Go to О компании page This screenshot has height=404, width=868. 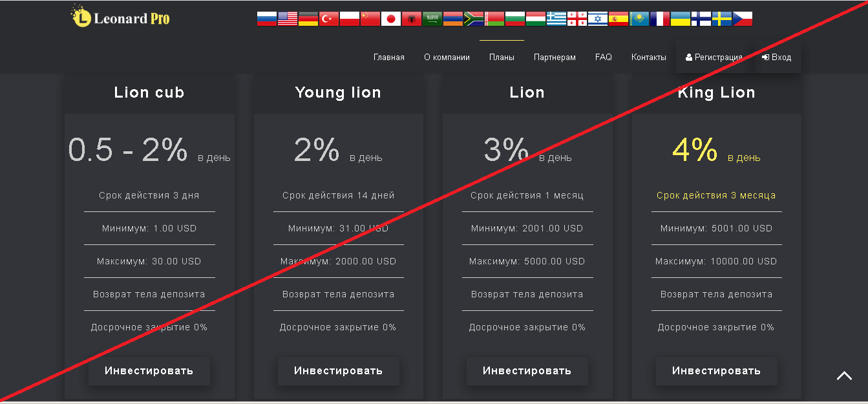click(447, 57)
